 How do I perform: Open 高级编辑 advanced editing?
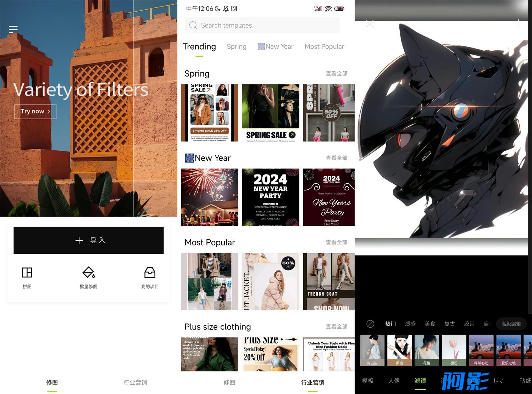pos(511,324)
